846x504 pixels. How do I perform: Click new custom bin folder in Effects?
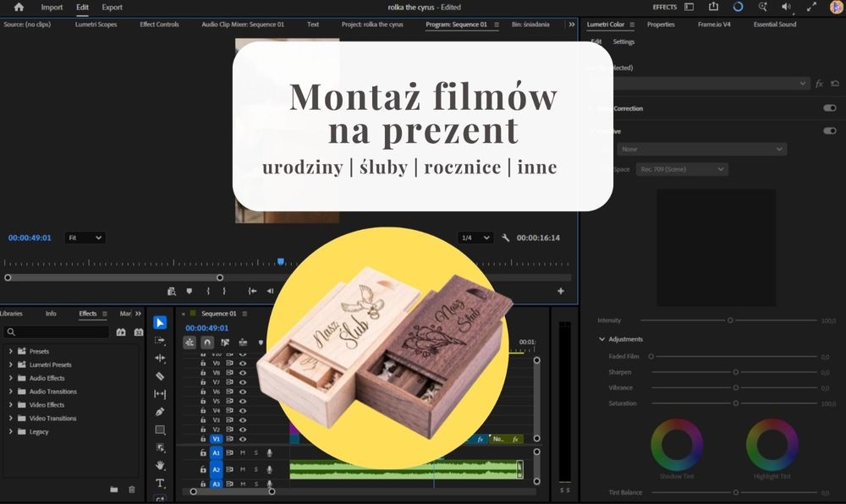pyautogui.click(x=114, y=490)
